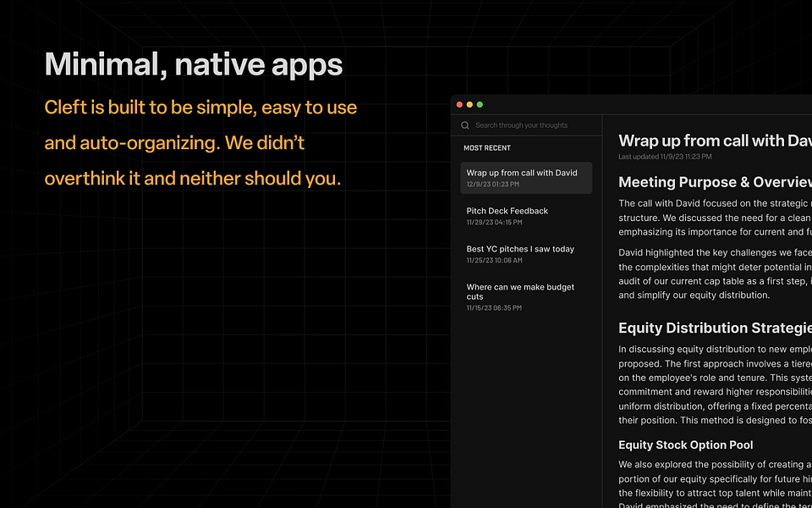Open 'Where can we make budget cuts' note
This screenshot has width=812, height=508.
(526, 297)
